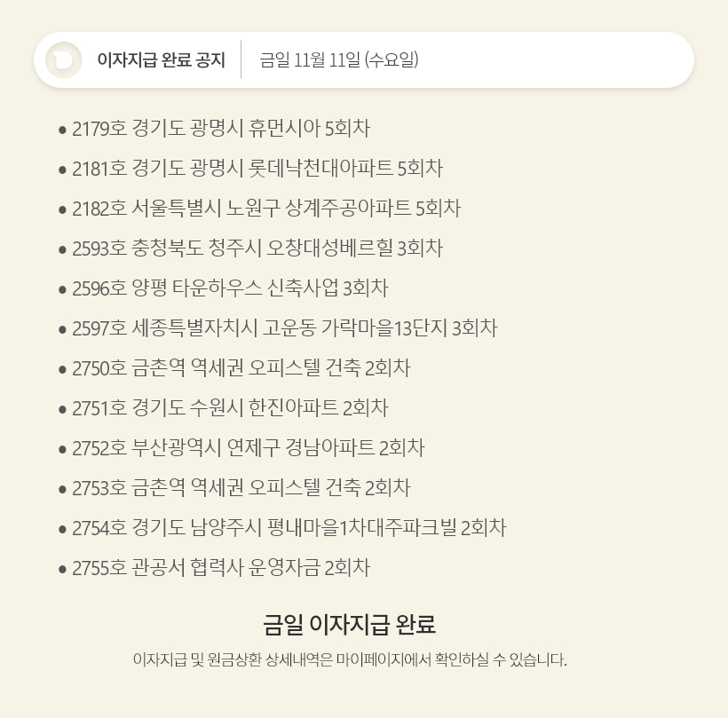
Task: Select 2596호 양평 타운하우스 신축사업 3회차
Action: pyautogui.click(x=230, y=288)
